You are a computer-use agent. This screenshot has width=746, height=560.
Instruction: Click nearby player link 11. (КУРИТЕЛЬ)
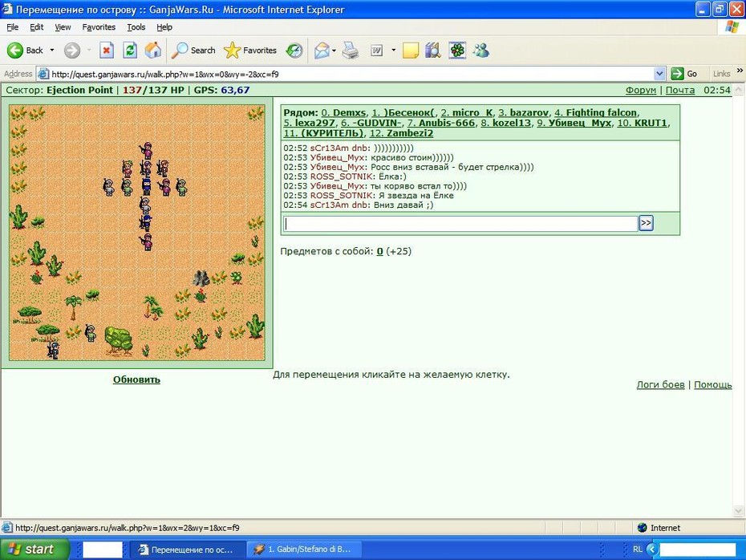[323, 133]
